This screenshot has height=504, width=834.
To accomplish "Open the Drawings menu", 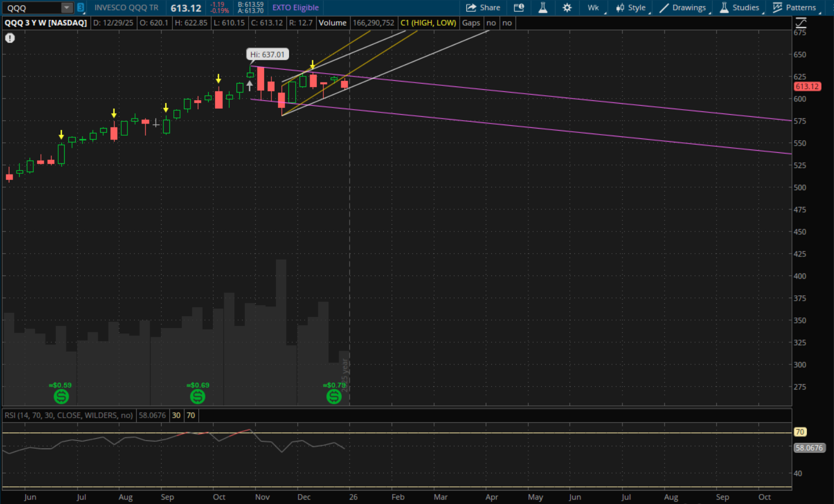I will point(683,8).
